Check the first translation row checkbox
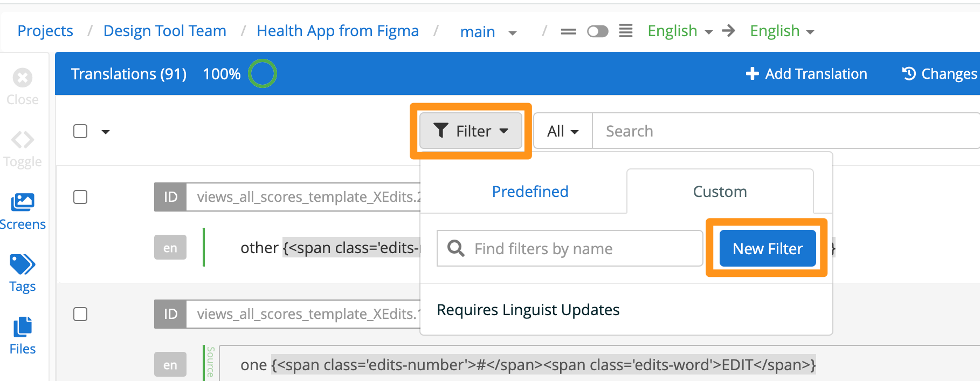Viewport: 980px width, 381px height. click(x=80, y=197)
